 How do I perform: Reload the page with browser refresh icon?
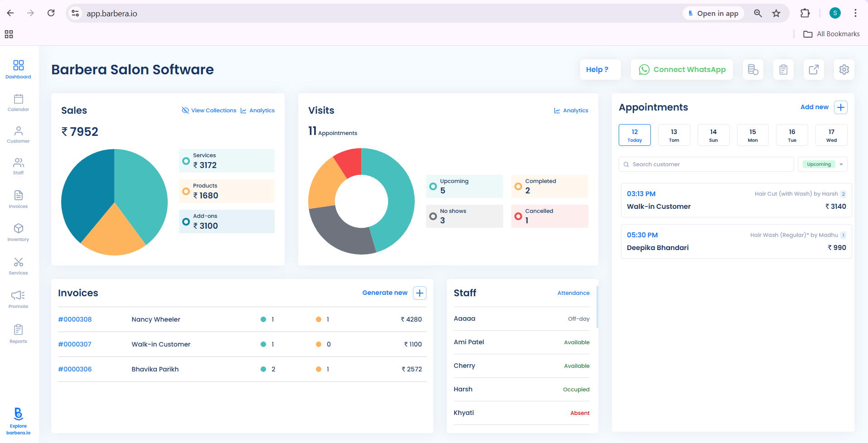[x=51, y=13]
